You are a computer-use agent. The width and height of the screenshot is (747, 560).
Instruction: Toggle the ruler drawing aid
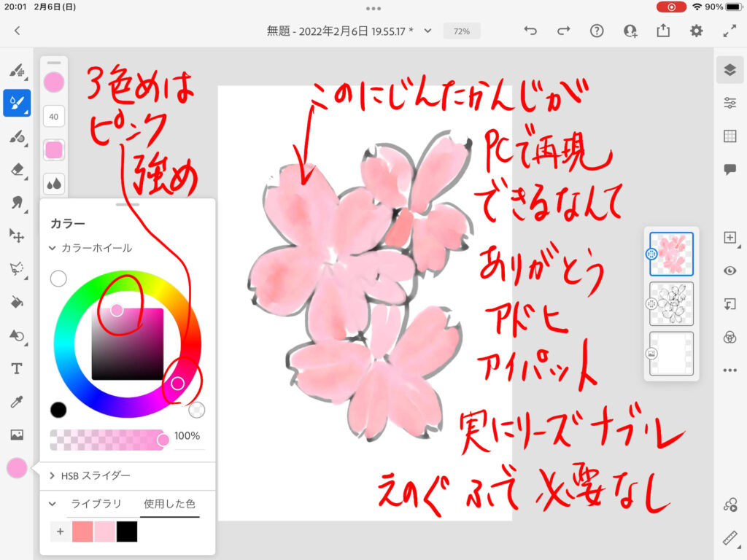pos(729,538)
